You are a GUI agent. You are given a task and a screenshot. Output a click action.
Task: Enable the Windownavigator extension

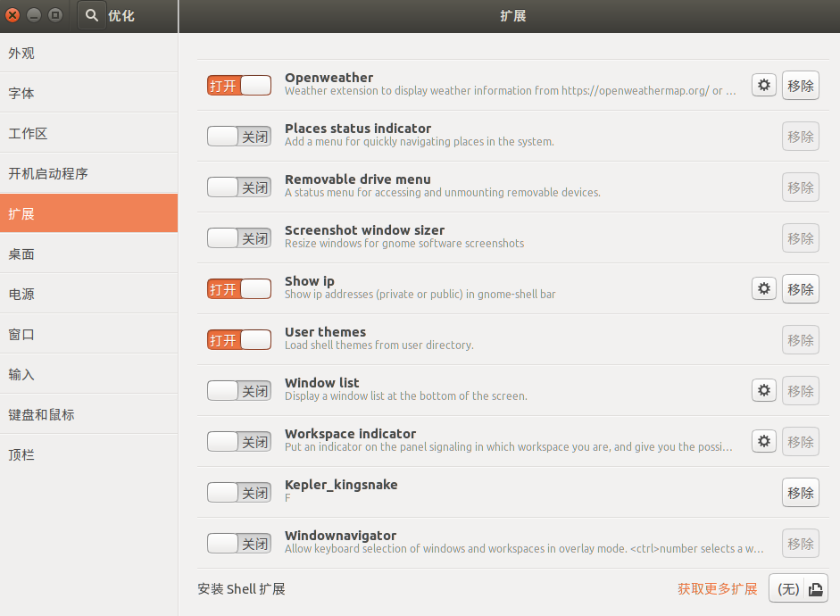(239, 543)
